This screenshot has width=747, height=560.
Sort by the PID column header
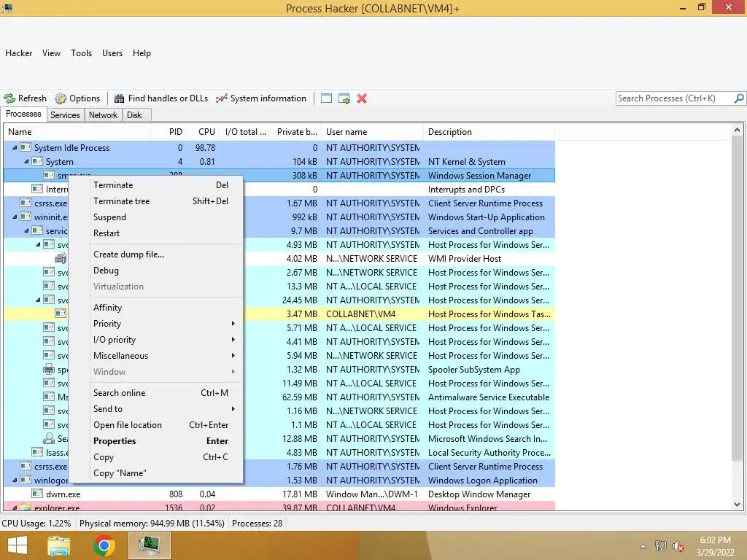click(168, 132)
